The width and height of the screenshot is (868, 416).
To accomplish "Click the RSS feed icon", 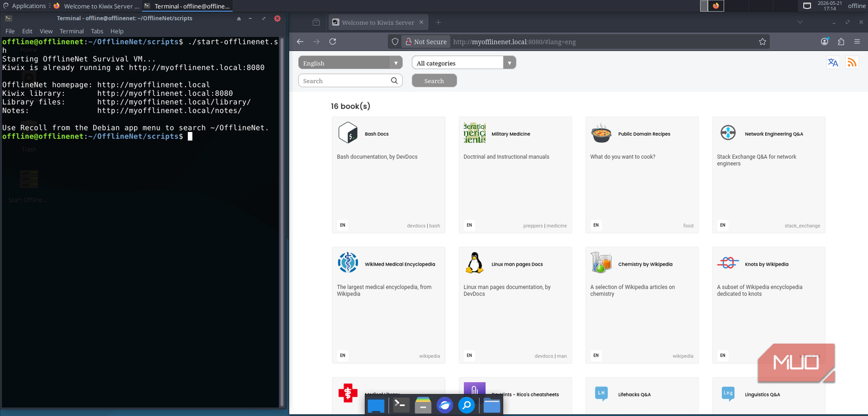I will (852, 63).
